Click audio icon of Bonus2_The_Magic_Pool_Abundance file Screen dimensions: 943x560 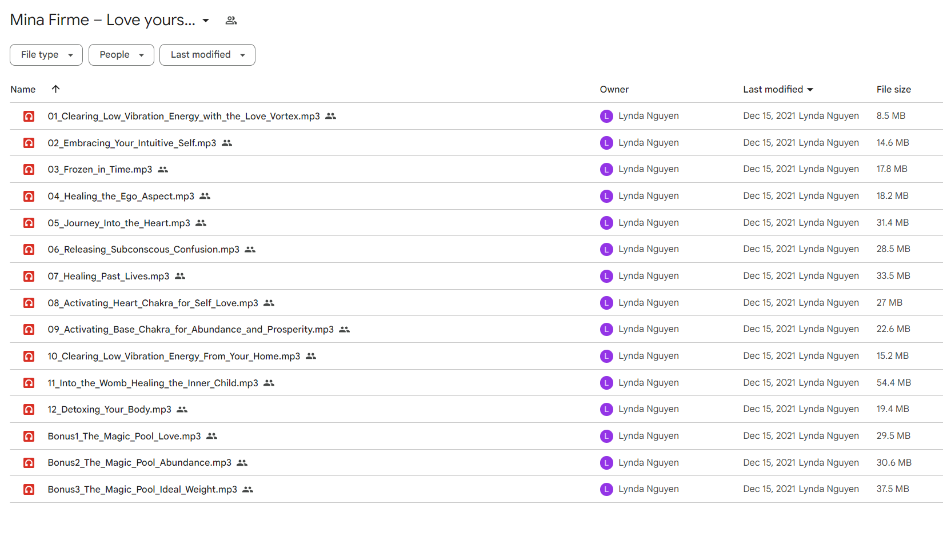[x=29, y=463]
